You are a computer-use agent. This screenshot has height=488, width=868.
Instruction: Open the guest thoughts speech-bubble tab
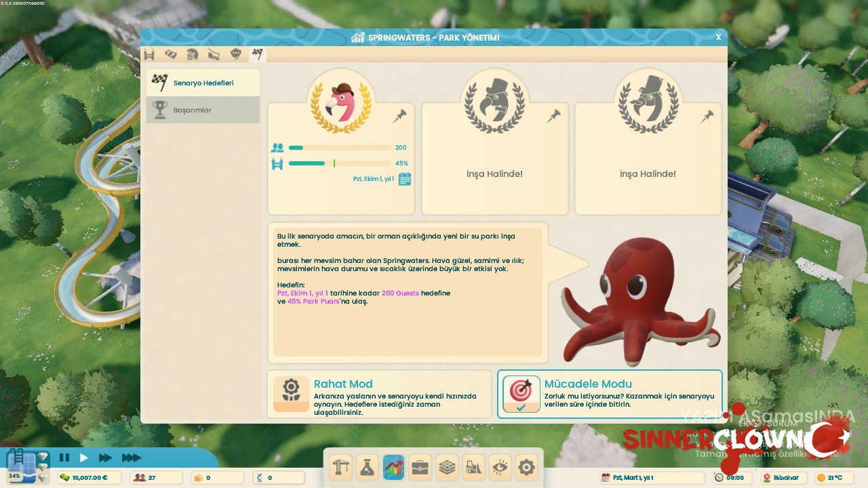235,54
